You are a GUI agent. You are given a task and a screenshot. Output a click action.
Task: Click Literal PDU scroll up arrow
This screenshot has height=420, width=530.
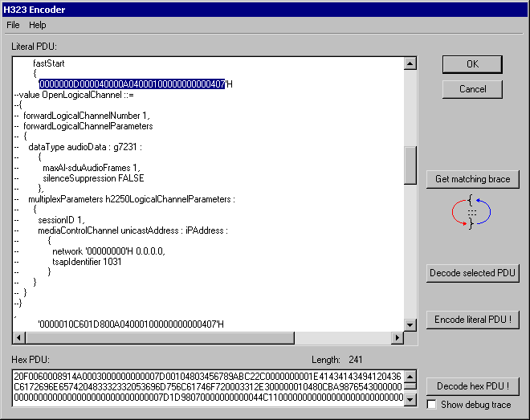tap(410, 63)
